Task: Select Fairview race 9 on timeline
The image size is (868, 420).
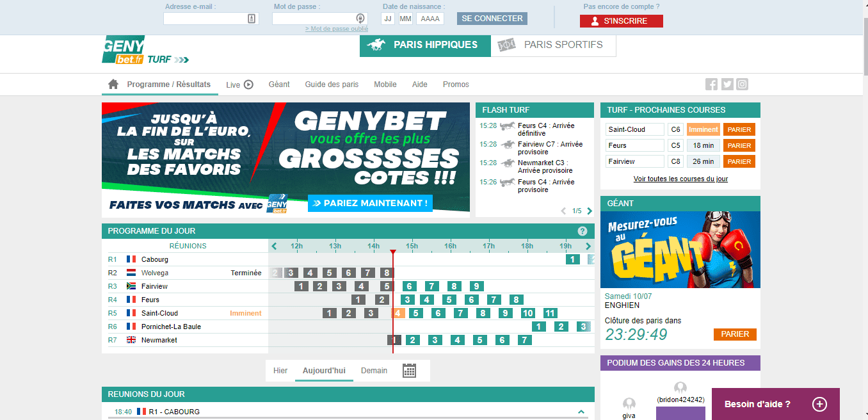Action: [476, 286]
